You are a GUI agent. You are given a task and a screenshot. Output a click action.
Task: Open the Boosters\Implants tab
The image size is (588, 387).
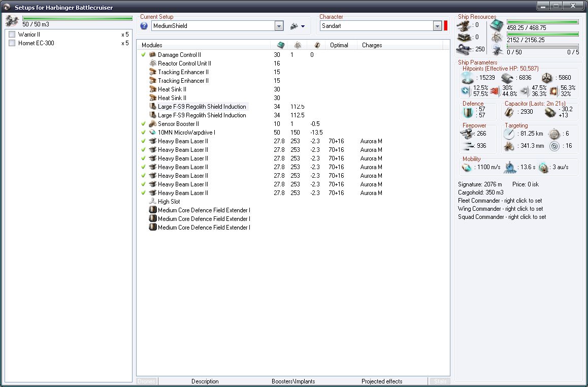[293, 381]
